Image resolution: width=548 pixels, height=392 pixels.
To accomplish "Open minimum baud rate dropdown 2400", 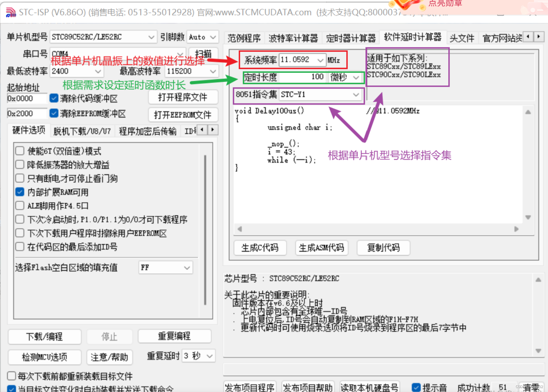I will [x=77, y=71].
